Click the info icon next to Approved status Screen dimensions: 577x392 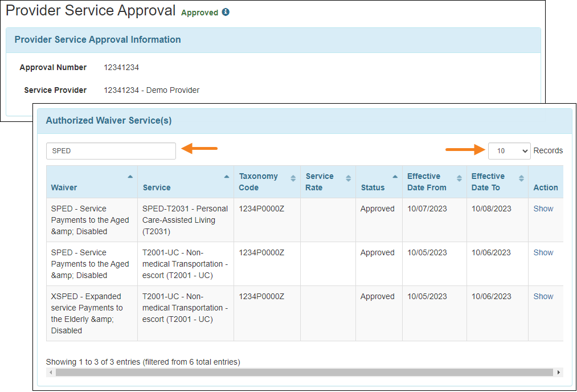click(226, 12)
